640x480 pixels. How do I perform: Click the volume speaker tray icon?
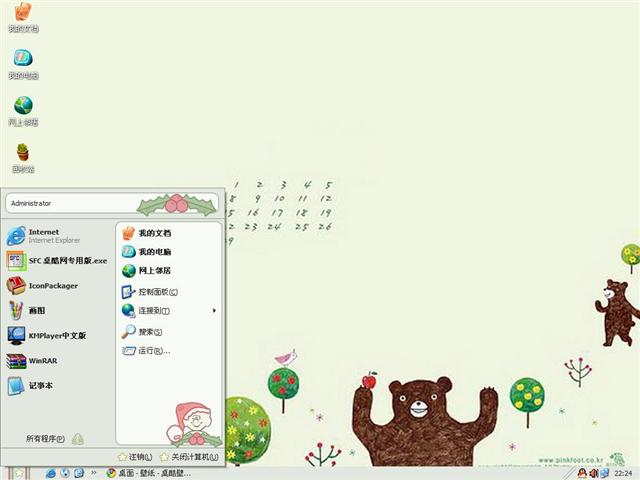[x=594, y=473]
